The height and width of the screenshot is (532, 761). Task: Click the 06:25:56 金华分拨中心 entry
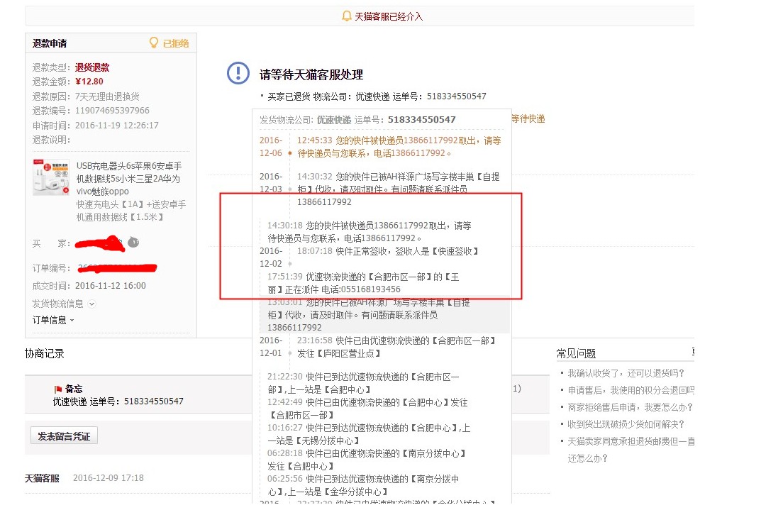[x=364, y=485]
